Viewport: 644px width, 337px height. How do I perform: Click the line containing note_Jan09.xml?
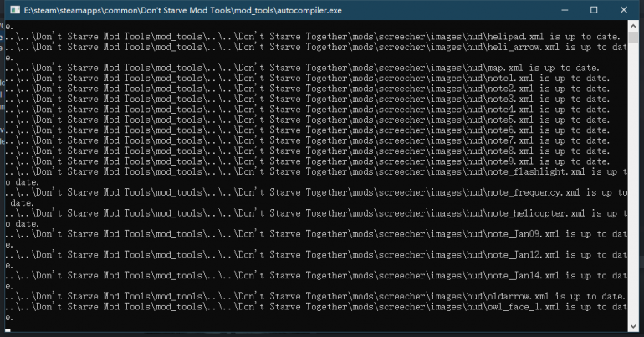(x=316, y=234)
